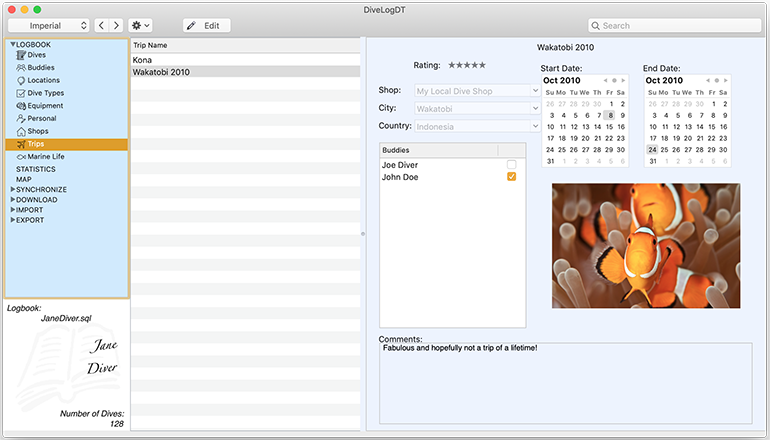Go forward with the right arrow
This screenshot has width=770, height=440.
(x=116, y=26)
